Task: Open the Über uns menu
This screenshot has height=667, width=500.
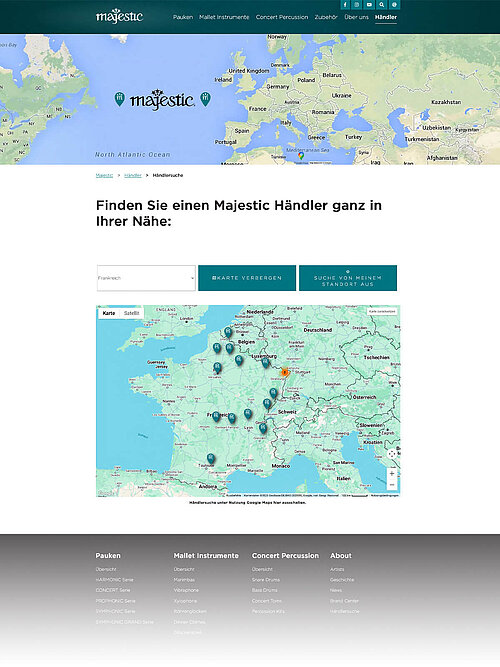Action: [356, 17]
